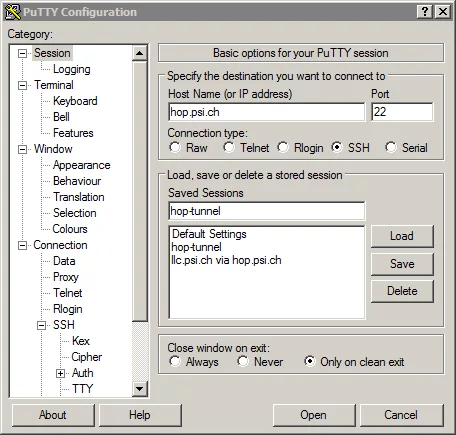Viewport: 456px width, 435px height.
Task: Open the Keyboard category
Action: 75,101
